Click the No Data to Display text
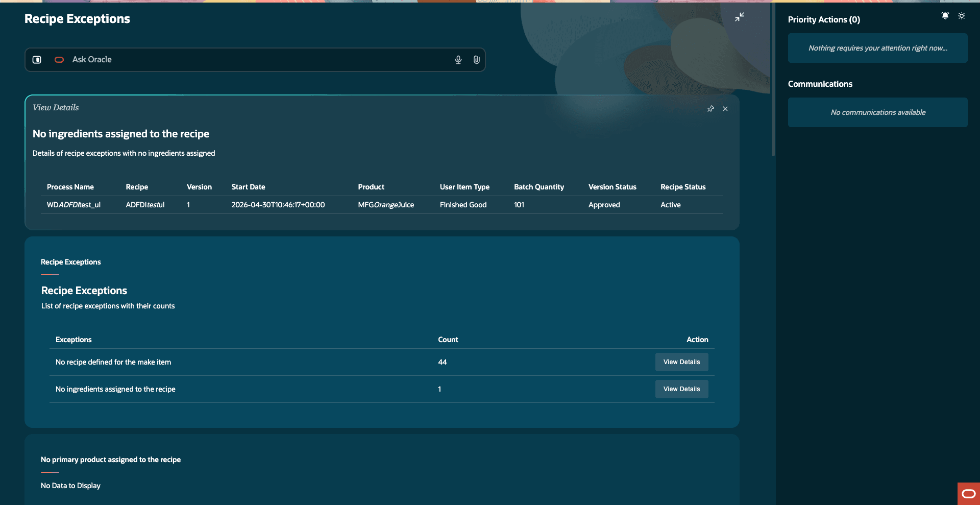 [x=70, y=486]
